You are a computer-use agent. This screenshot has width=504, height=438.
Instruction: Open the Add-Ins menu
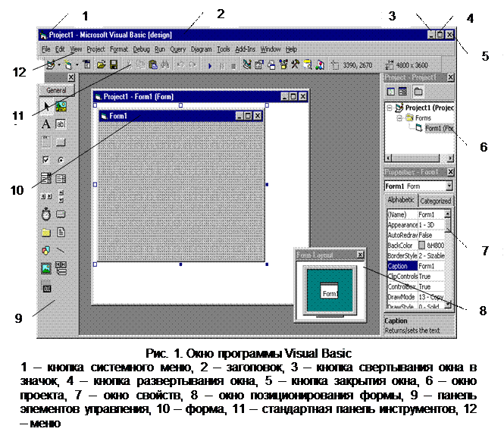point(246,49)
